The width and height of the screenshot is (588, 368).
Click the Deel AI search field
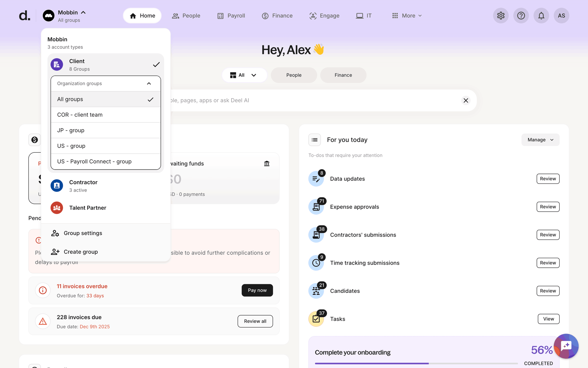point(312,101)
